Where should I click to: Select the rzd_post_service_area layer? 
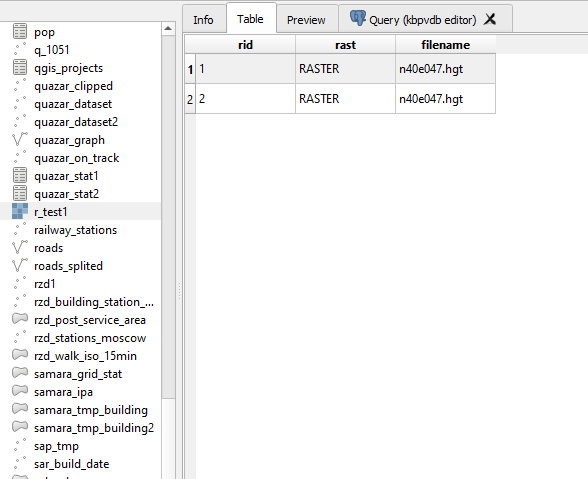90,320
